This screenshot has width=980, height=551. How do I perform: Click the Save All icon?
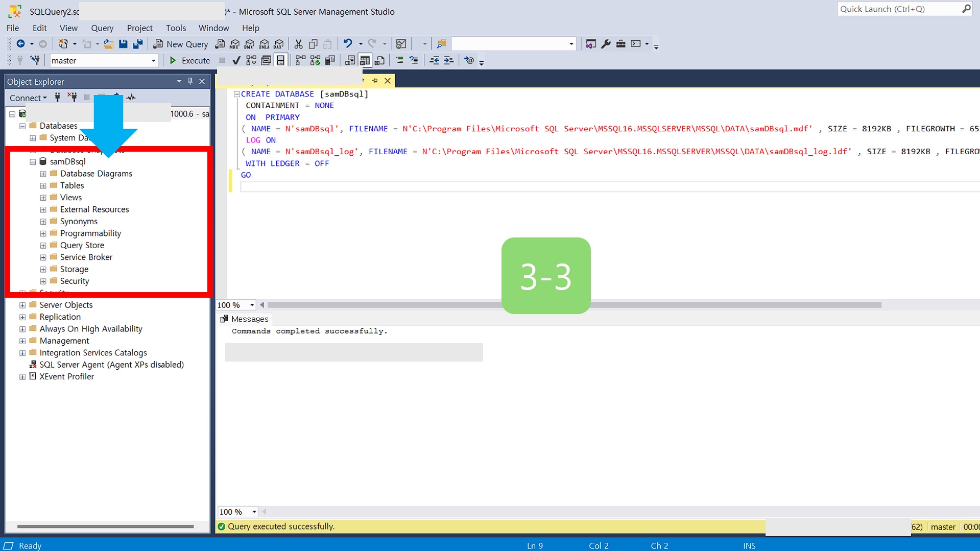click(x=138, y=44)
